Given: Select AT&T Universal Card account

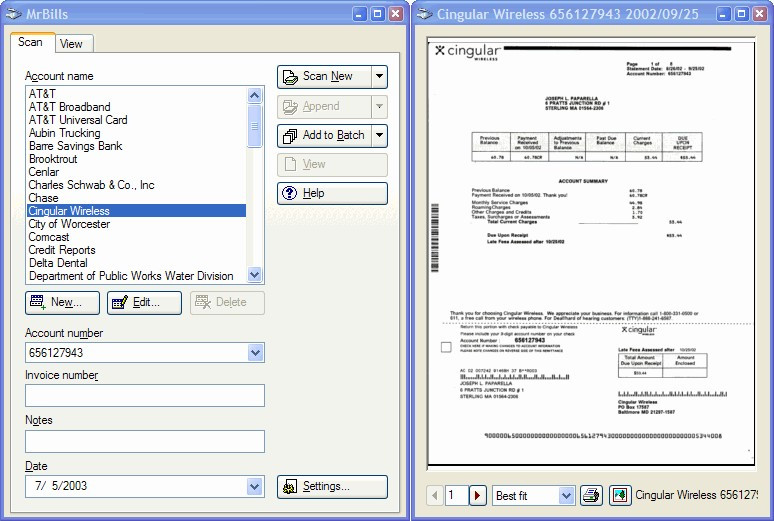Looking at the screenshot, I should pyautogui.click(x=136, y=120).
